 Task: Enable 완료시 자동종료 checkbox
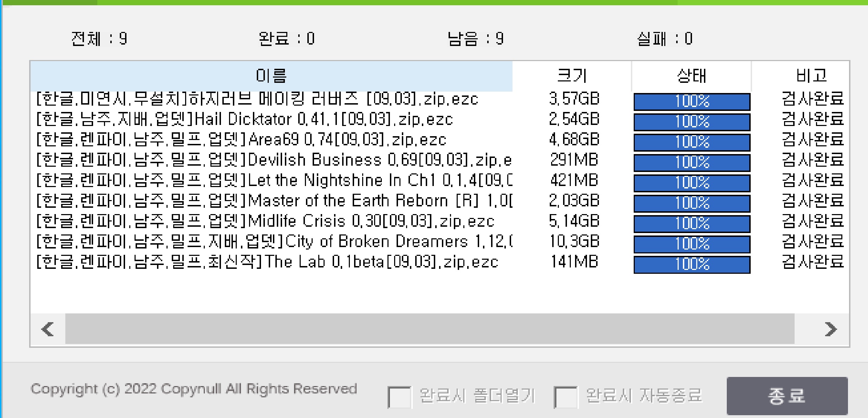[565, 397]
